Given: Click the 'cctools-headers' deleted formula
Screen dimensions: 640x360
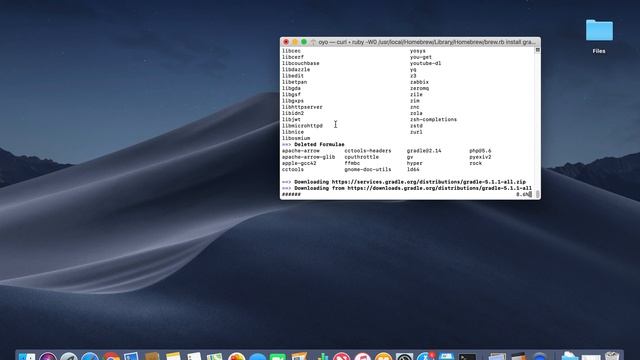Looking at the screenshot, I should [x=368, y=151].
